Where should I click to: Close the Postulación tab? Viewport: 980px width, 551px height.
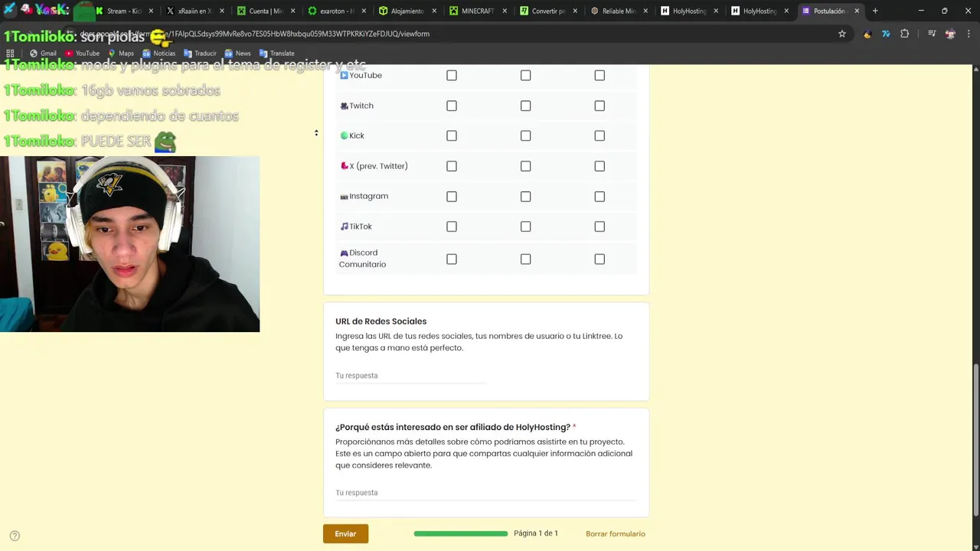click(x=857, y=11)
